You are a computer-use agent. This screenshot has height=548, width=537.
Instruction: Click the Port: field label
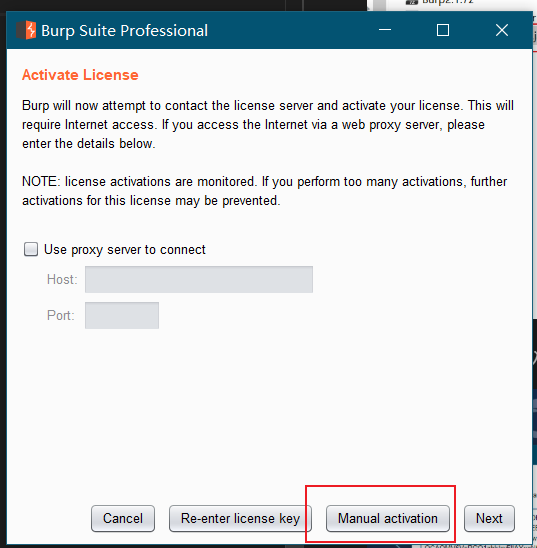click(61, 316)
